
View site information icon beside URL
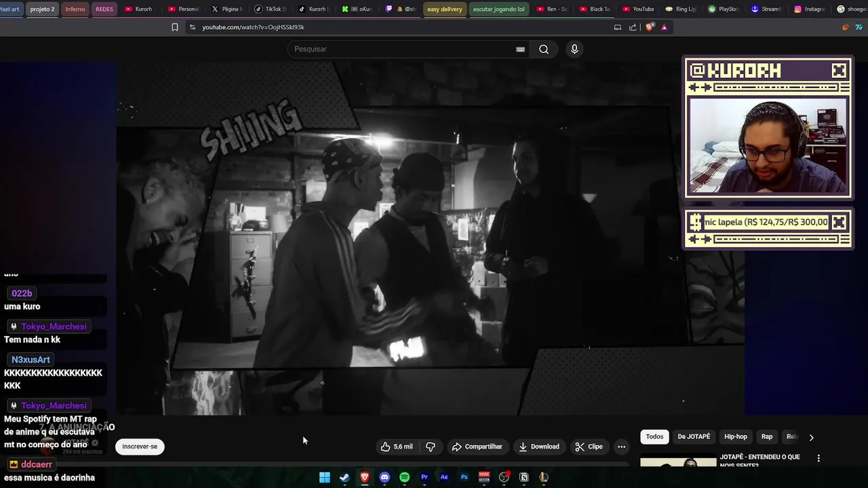(x=193, y=27)
